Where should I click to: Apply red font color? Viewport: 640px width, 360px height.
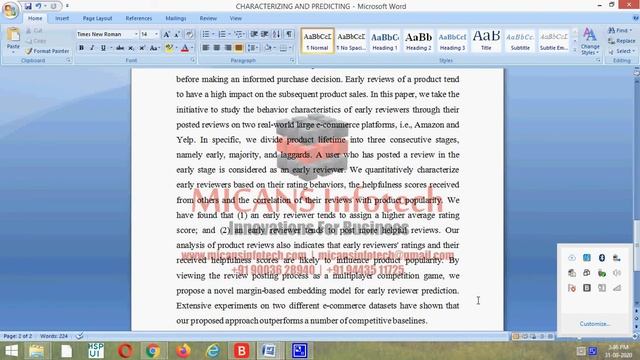point(184,48)
